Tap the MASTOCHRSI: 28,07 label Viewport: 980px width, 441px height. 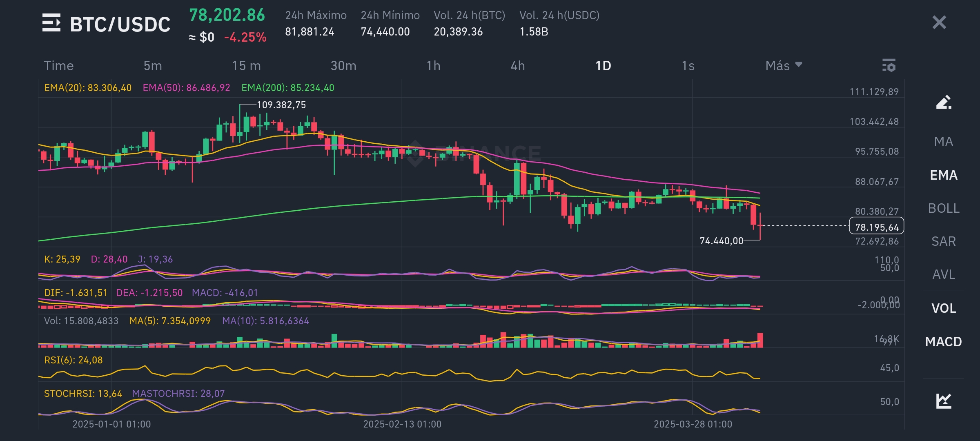coord(178,394)
